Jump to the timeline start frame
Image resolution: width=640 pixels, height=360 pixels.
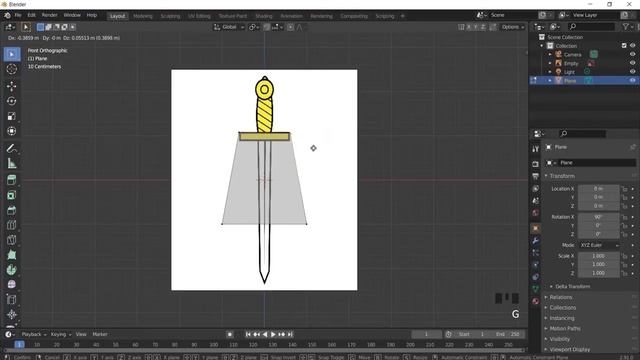tap(248, 334)
